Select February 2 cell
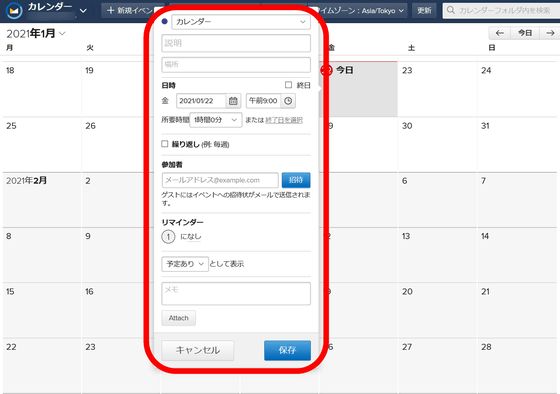This screenshot has height=394, width=560. (114, 200)
